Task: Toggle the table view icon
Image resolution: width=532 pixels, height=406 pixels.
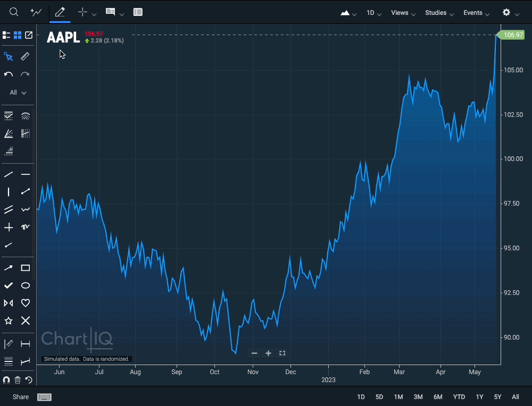Action: click(x=138, y=12)
